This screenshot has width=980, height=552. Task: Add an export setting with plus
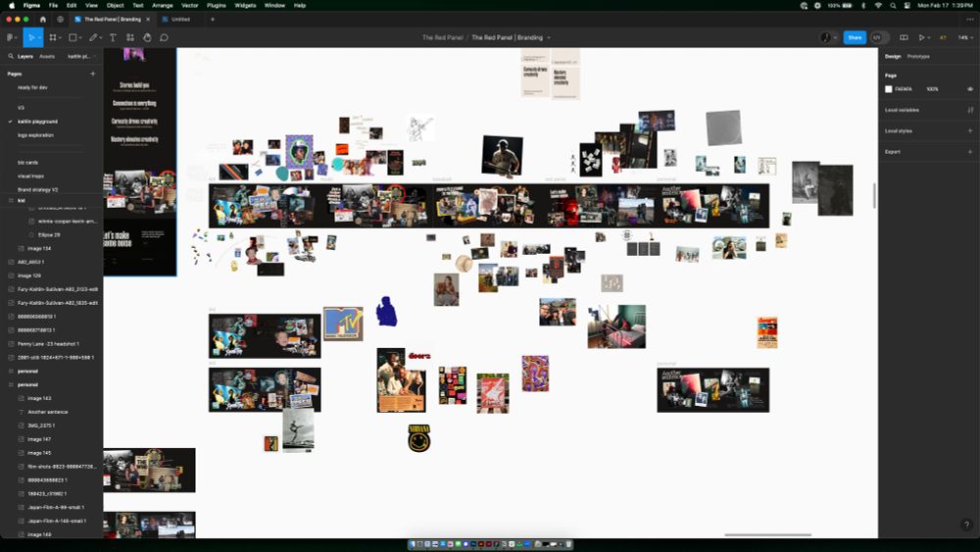[970, 152]
